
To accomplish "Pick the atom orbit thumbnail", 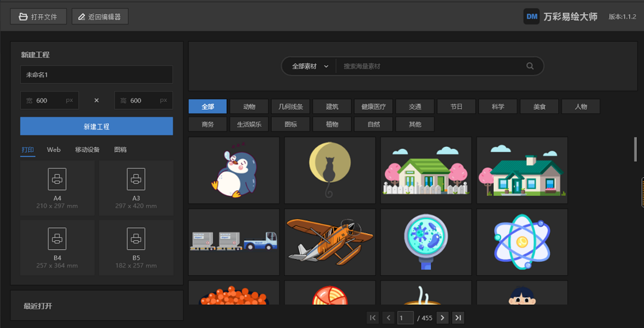I will pyautogui.click(x=522, y=242).
